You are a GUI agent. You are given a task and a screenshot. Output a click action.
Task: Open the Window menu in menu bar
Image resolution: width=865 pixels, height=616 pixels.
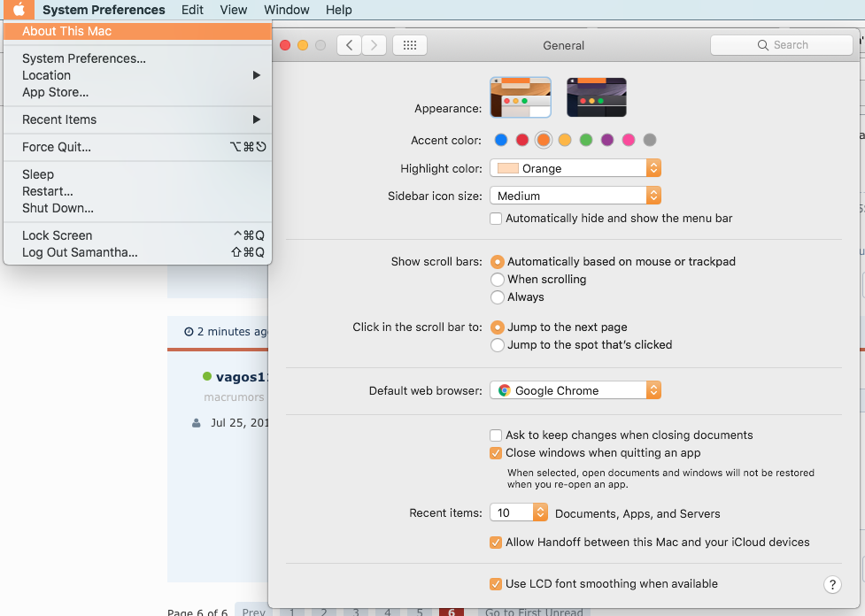click(x=286, y=10)
